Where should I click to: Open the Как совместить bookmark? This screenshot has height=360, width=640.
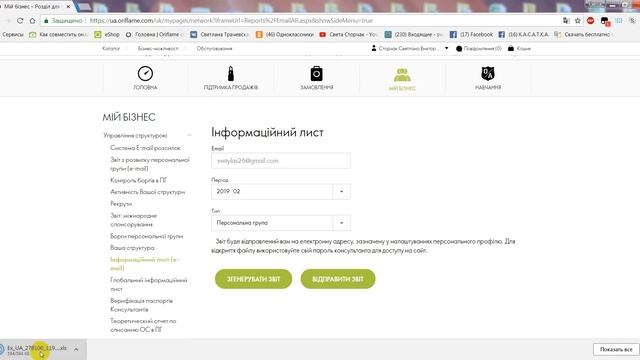(58, 35)
